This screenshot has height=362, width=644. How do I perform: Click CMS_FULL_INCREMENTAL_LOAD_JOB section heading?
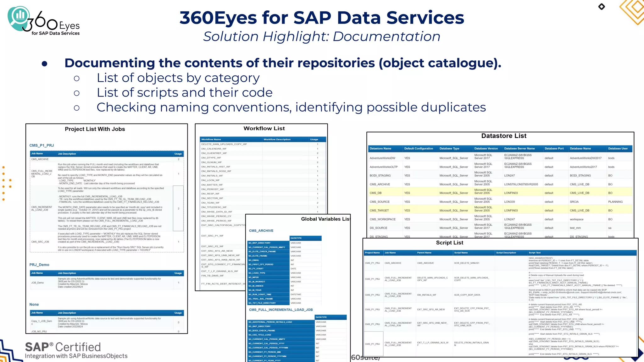[x=281, y=310]
